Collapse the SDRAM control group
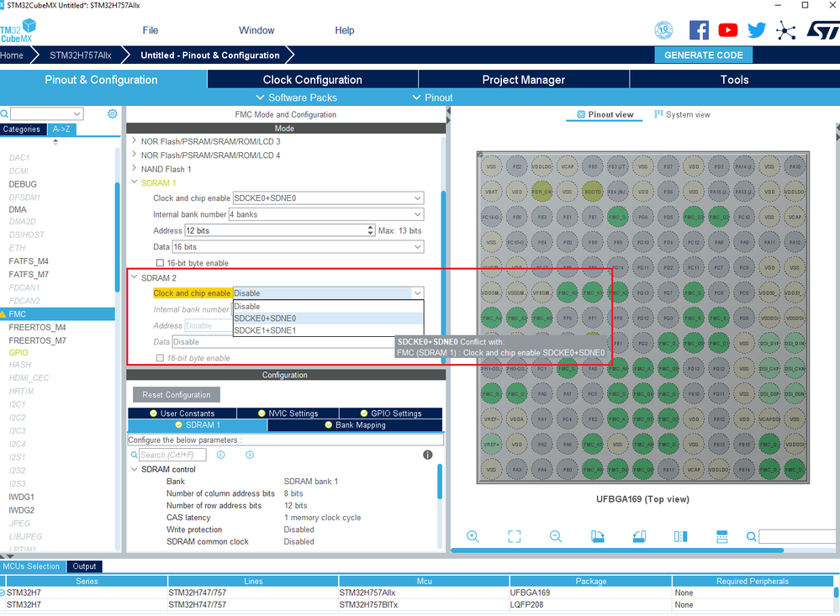 pos(134,469)
